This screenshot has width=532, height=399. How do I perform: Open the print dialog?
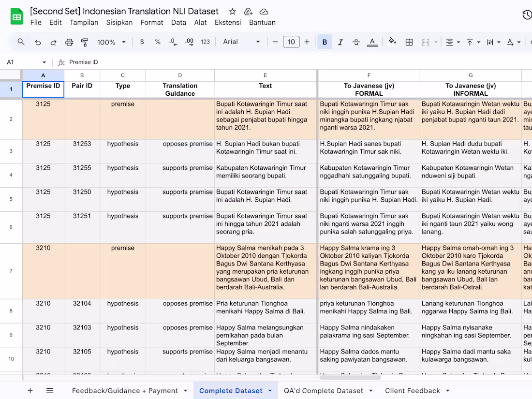coord(69,42)
